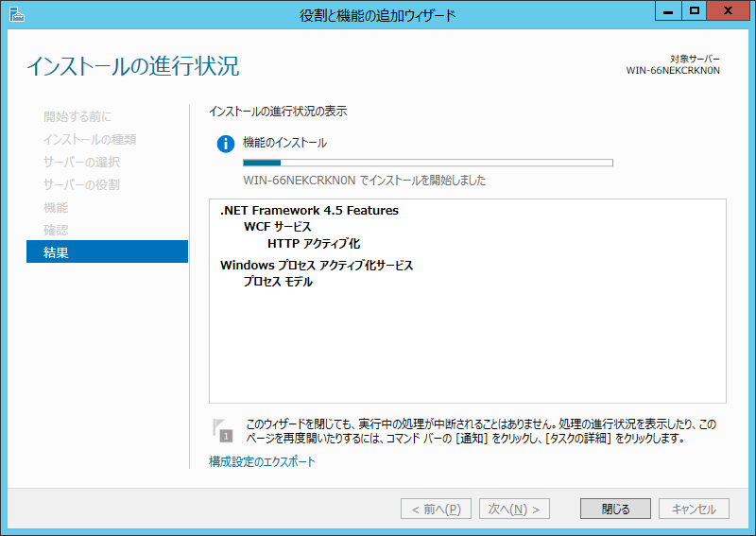Click the notification flag icon
This screenshot has height=536, width=756.
(223, 430)
